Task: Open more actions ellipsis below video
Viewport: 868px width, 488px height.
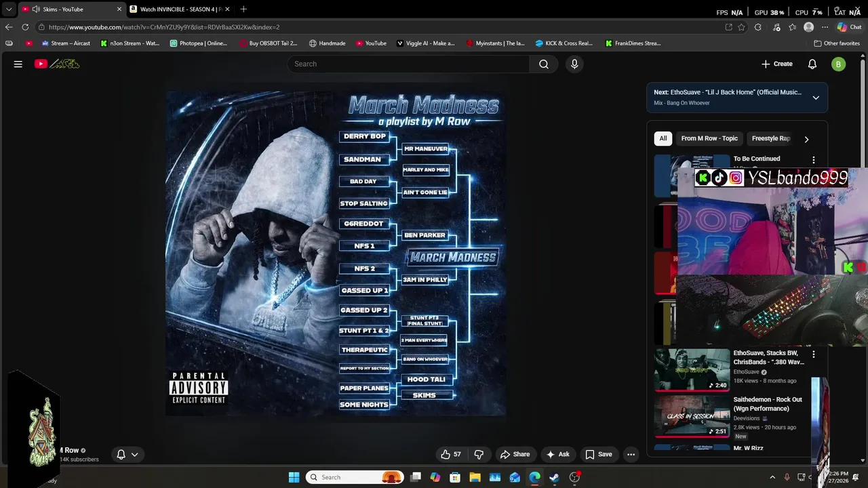Action: [x=631, y=454]
